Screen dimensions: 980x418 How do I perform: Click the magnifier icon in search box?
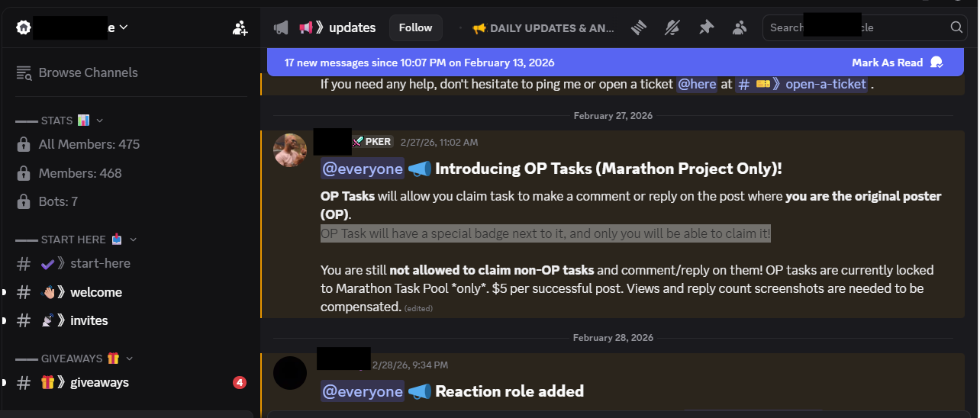coord(956,27)
